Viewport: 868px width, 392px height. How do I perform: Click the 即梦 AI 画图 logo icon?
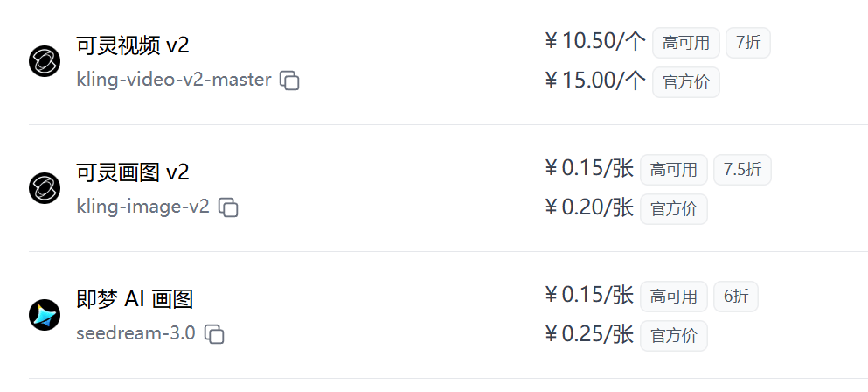(45, 315)
